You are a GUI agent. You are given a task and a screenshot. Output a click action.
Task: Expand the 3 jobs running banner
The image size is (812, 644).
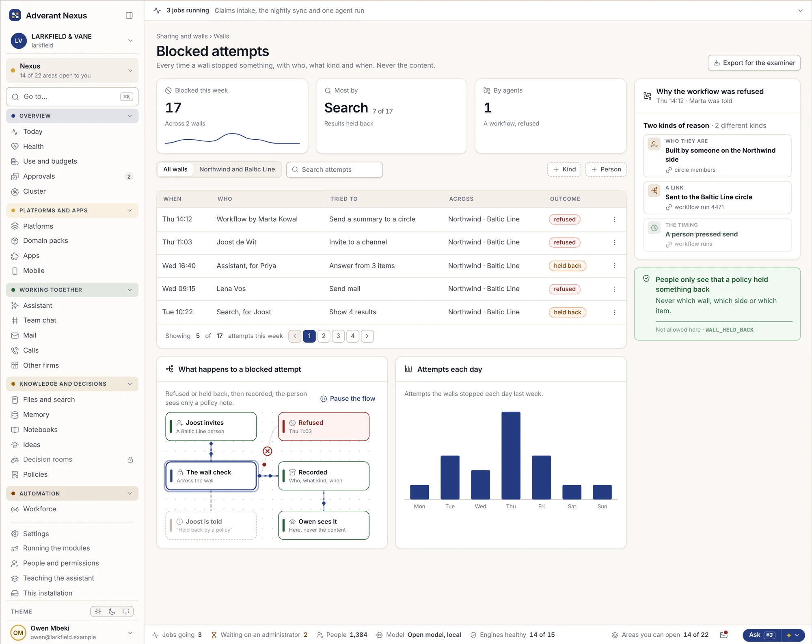[x=800, y=11]
